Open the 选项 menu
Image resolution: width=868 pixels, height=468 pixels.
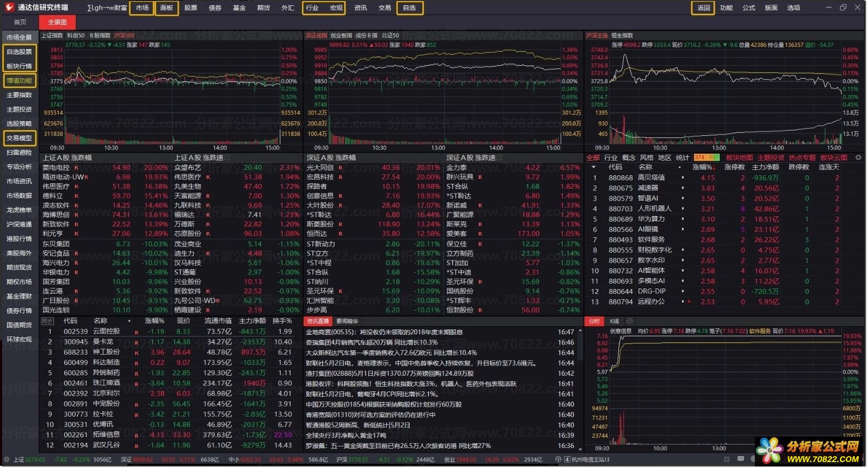(794, 8)
